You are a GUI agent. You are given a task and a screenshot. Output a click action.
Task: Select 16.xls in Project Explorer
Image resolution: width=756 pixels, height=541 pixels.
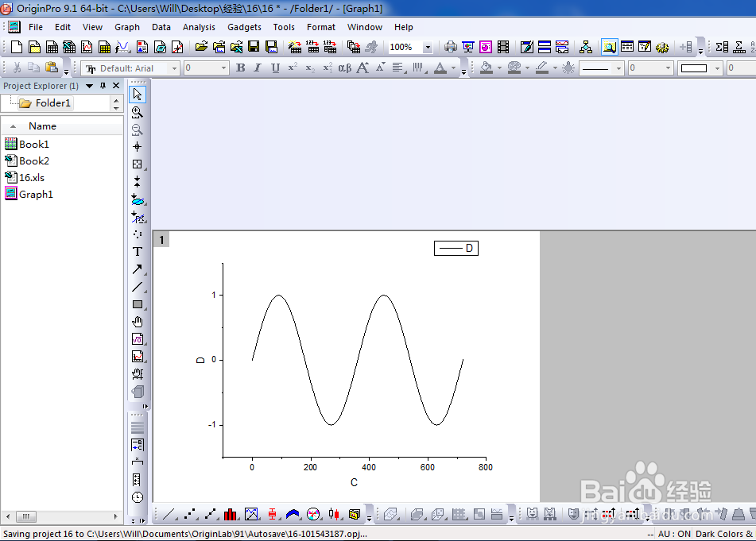[x=25, y=177]
